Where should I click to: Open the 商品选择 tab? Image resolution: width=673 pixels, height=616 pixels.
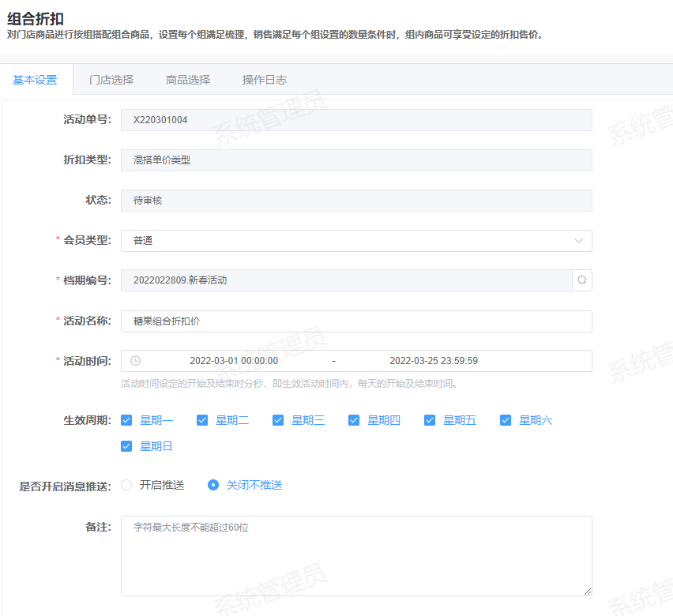tap(188, 80)
